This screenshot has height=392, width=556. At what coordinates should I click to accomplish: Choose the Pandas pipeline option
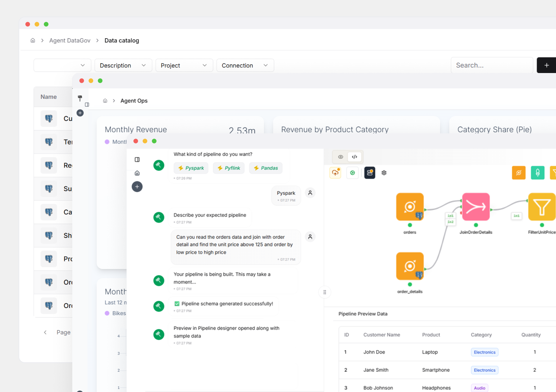[x=266, y=168]
